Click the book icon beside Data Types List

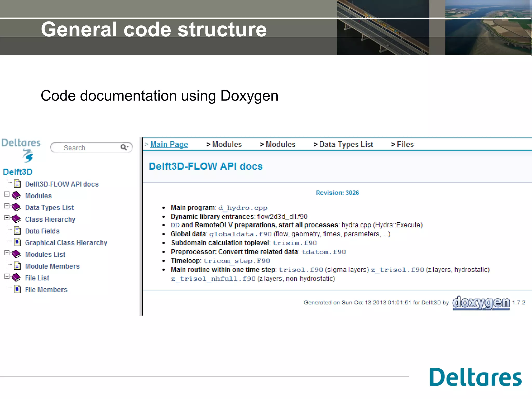[16, 207]
